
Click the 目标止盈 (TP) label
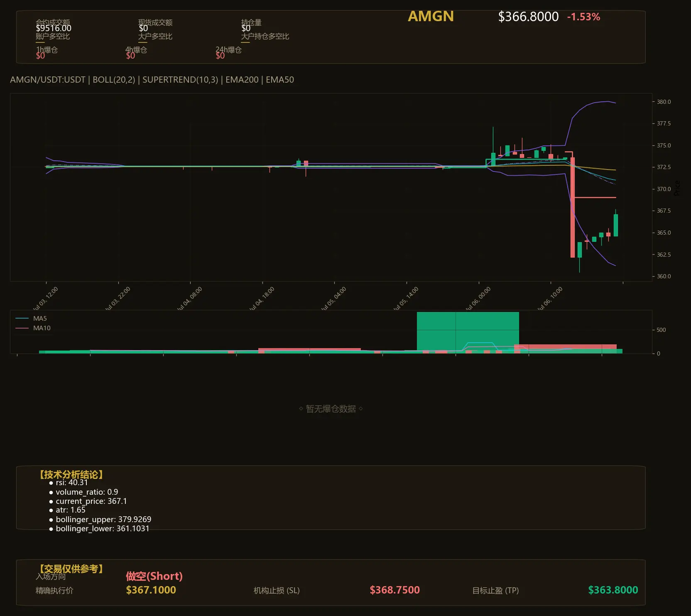coord(495,591)
